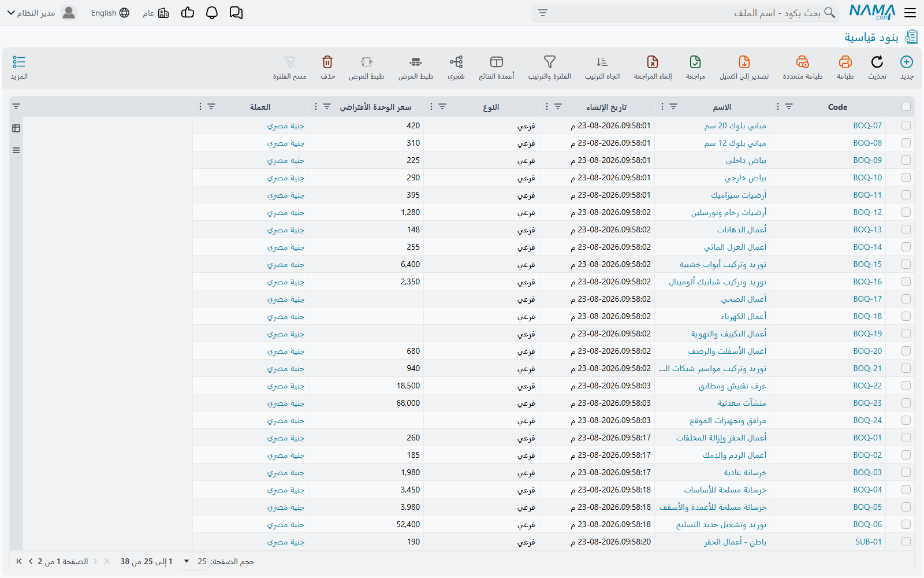Check the BOQ-07 row checkbox

pyautogui.click(x=906, y=125)
